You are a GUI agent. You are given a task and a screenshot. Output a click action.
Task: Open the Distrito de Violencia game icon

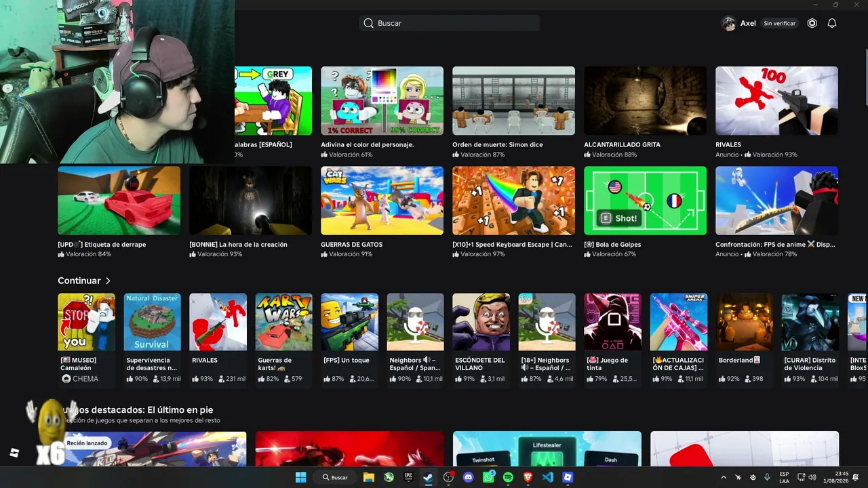tap(810, 322)
